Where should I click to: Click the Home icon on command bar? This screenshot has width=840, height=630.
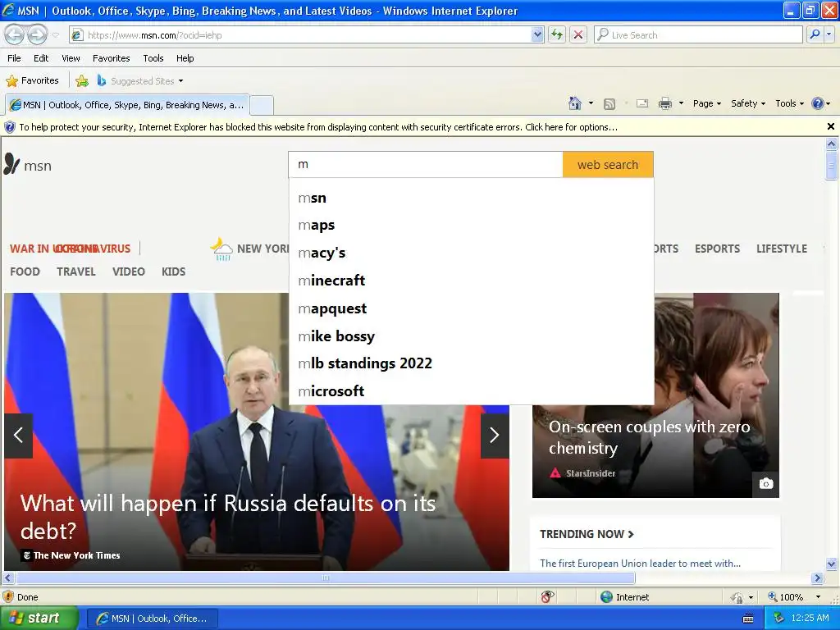(575, 103)
